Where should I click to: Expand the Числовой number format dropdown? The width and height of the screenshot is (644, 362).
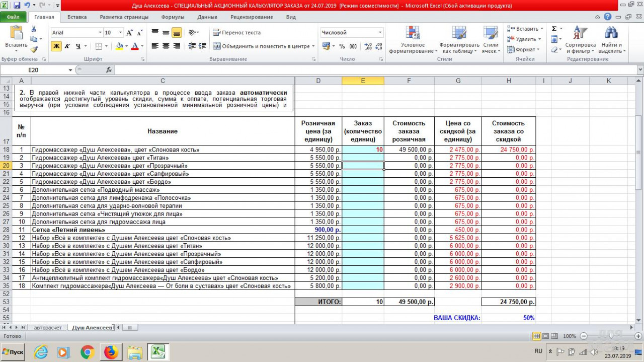(380, 33)
